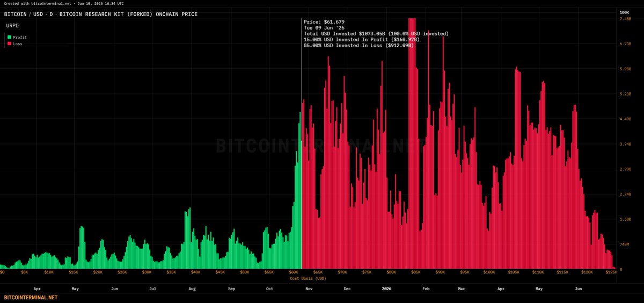Click the 'Tue 09 Jun '26' tooltip date
This screenshot has height=303, width=644.
[x=324, y=27]
